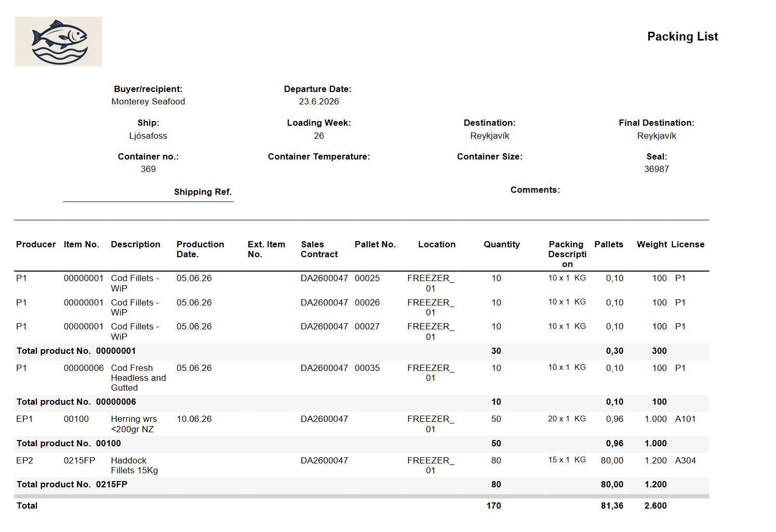The height and width of the screenshot is (532, 776).
Task: Click the fish logo image
Action: pyautogui.click(x=59, y=42)
